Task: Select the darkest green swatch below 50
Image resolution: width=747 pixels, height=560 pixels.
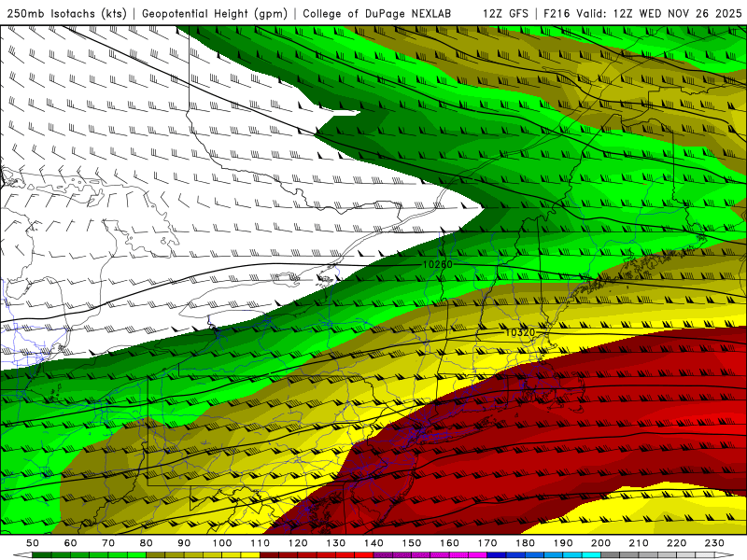Action: [x=42, y=555]
